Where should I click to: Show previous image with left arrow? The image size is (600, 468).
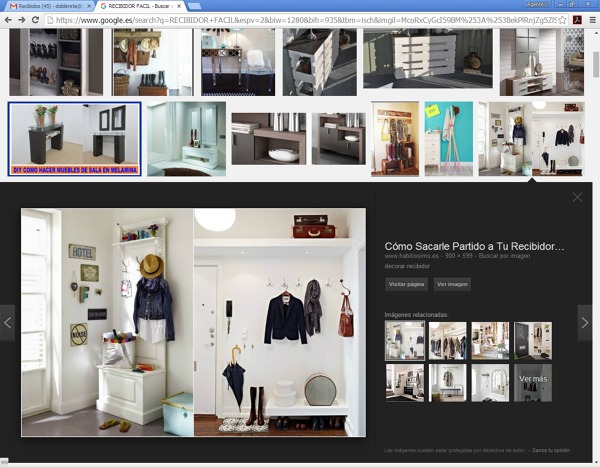tap(8, 322)
